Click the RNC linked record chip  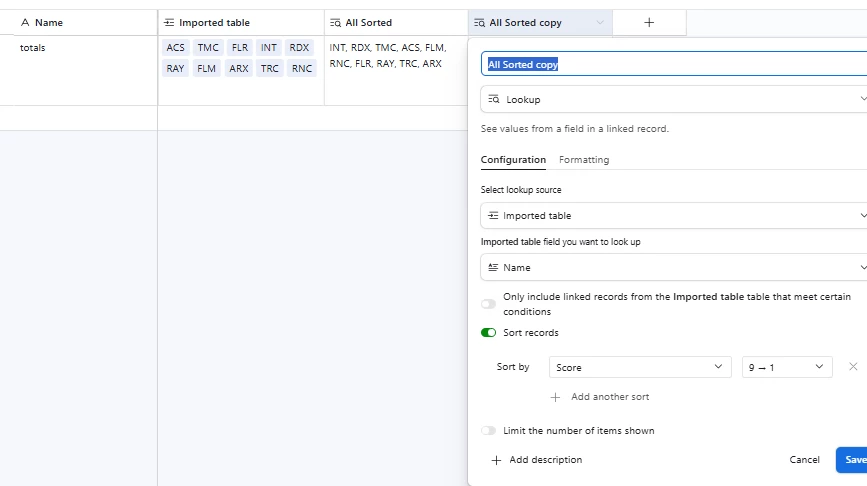(x=302, y=69)
